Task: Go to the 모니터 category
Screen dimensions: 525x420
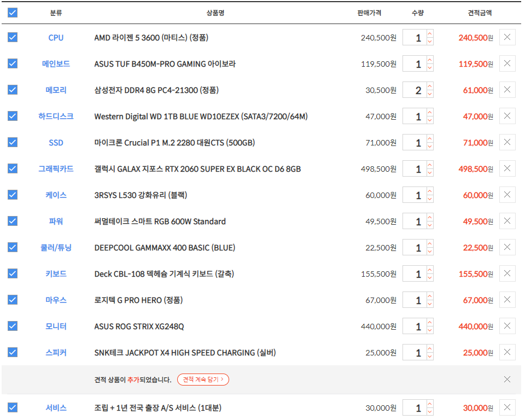Action: [56, 326]
